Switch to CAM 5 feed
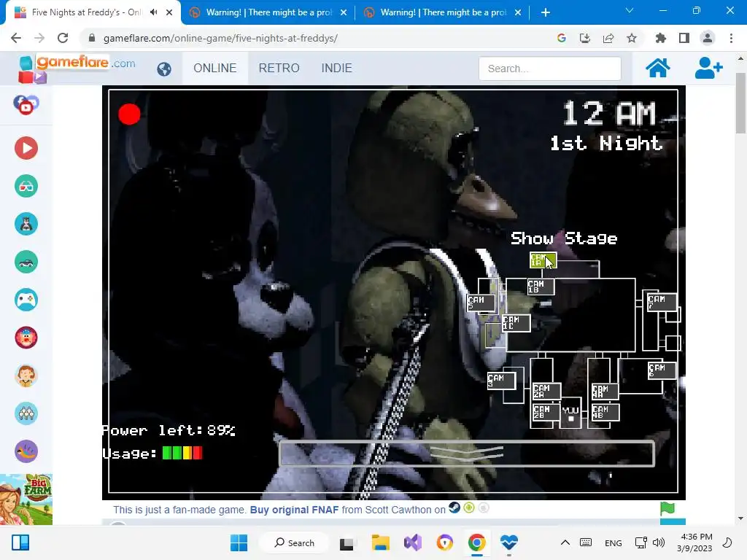 pos(481,303)
